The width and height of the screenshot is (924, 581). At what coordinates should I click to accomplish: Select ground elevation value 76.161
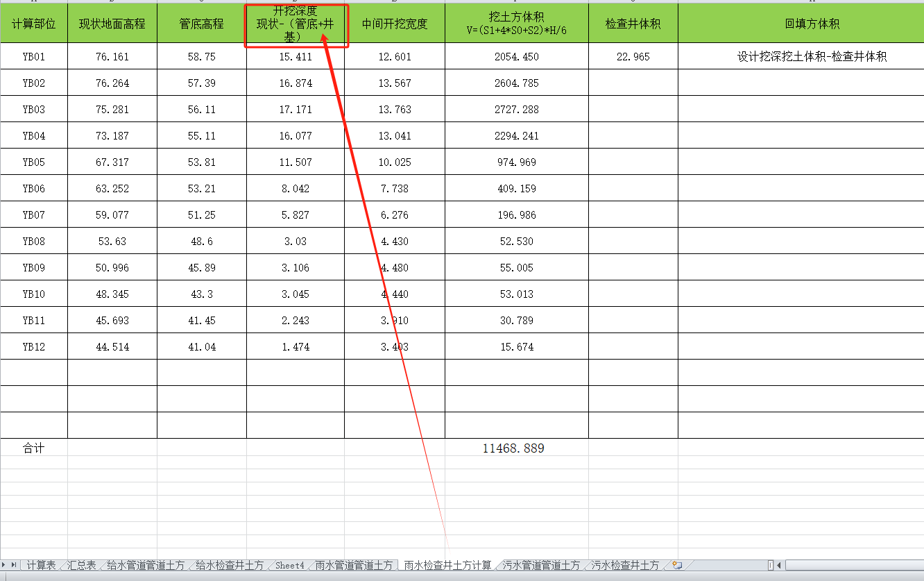click(x=112, y=56)
